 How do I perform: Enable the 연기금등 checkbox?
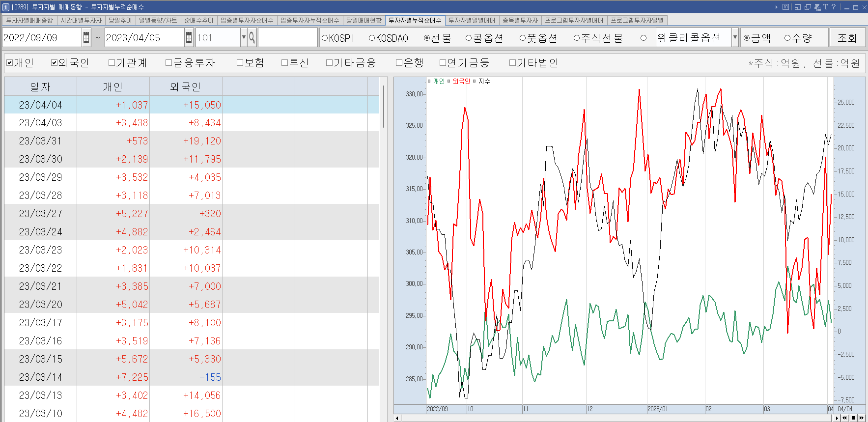443,62
